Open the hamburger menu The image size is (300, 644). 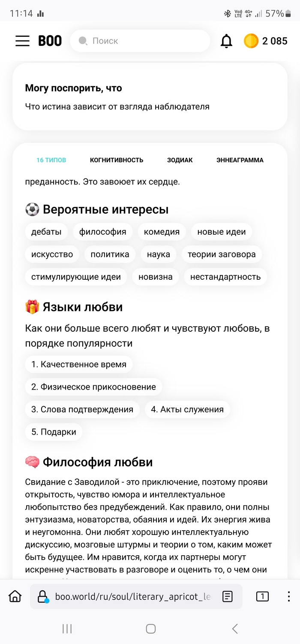pos(22,41)
